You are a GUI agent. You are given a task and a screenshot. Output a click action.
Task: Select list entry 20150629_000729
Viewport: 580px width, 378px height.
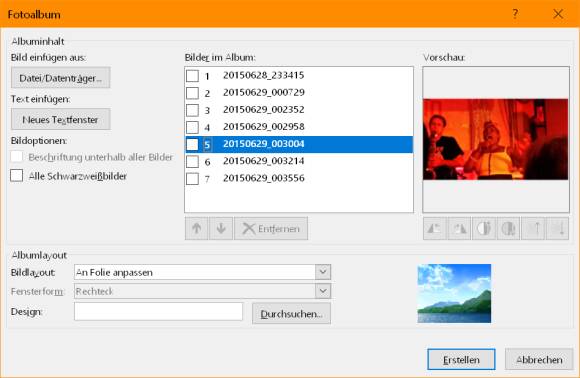tap(299, 92)
